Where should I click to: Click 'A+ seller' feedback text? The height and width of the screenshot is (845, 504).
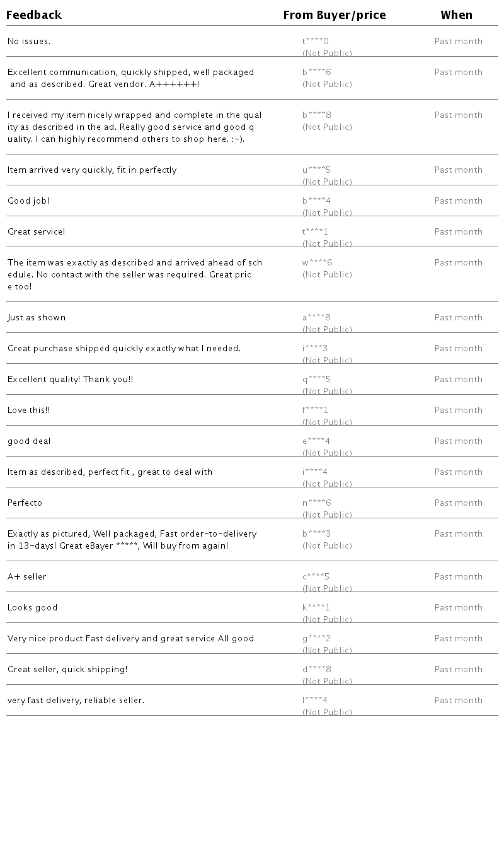[27, 577]
